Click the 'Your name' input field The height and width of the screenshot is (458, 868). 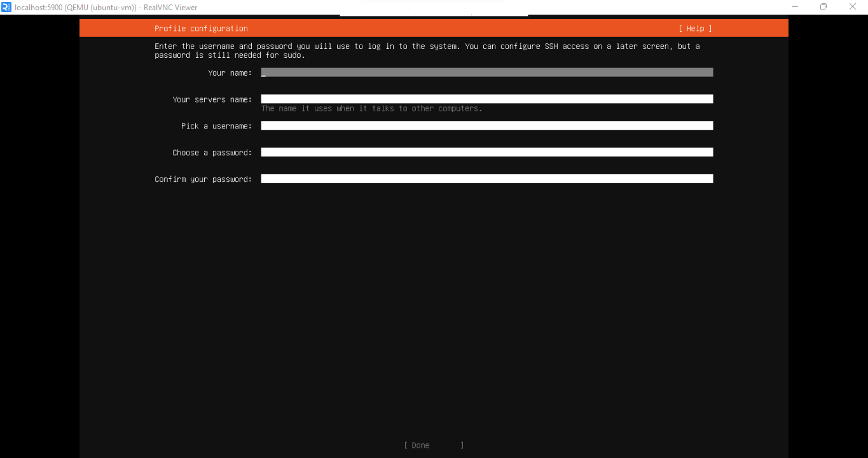(487, 73)
